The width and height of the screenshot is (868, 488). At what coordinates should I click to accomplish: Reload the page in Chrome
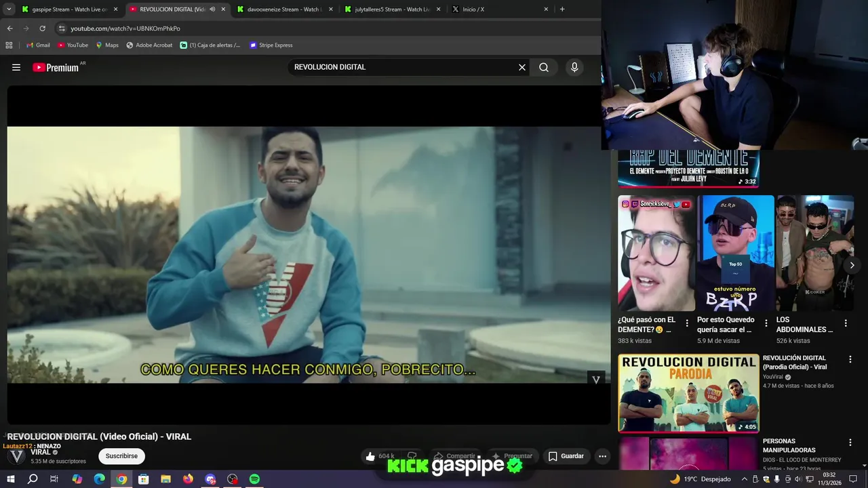pos(42,28)
